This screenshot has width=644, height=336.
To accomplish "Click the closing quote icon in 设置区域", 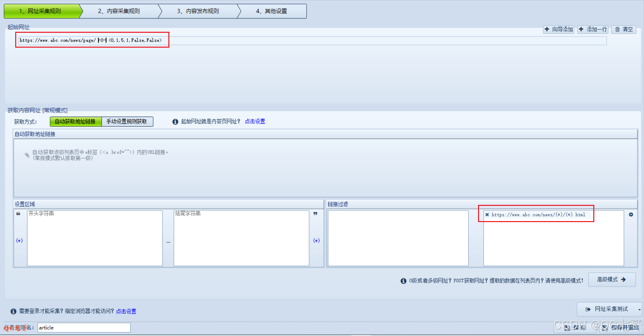I will click(x=315, y=214).
